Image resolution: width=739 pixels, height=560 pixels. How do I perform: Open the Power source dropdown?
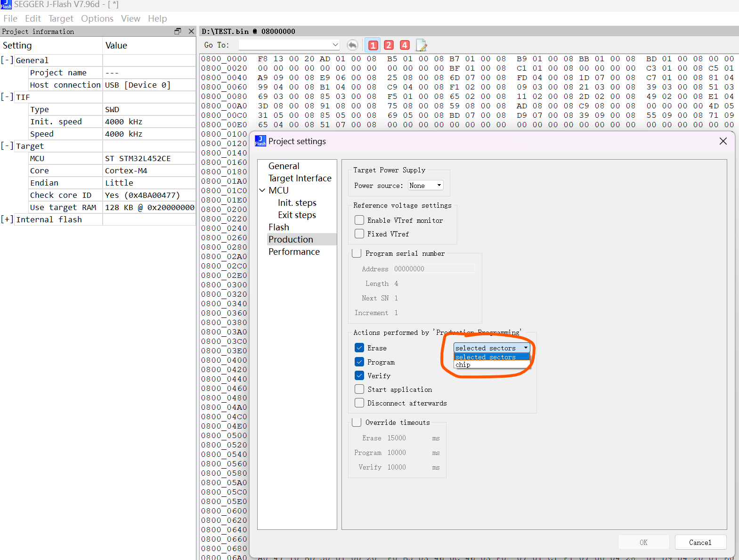click(x=426, y=185)
